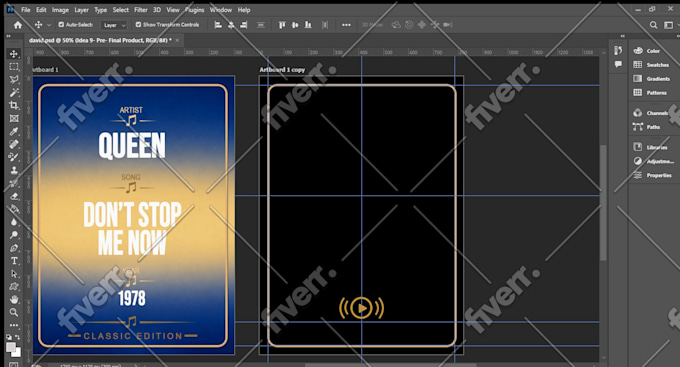Swap foreground and background colors

tap(17, 337)
